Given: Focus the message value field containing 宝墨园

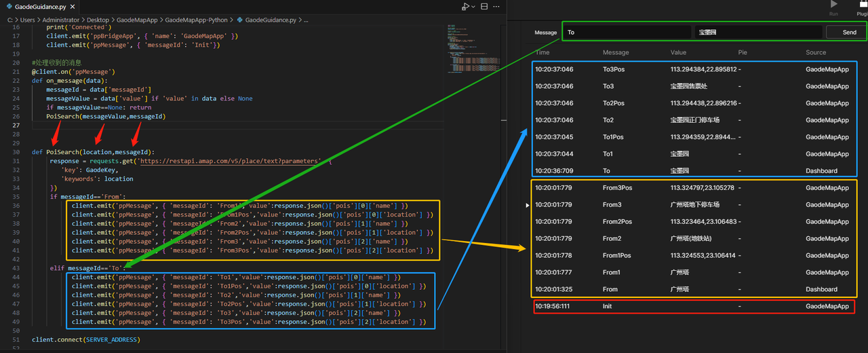Looking at the screenshot, I should click(x=758, y=32).
